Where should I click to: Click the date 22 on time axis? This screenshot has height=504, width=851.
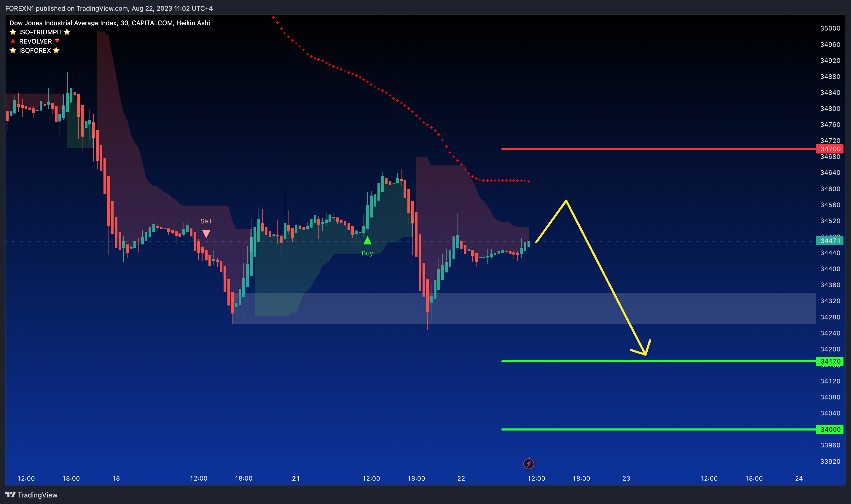tap(461, 478)
